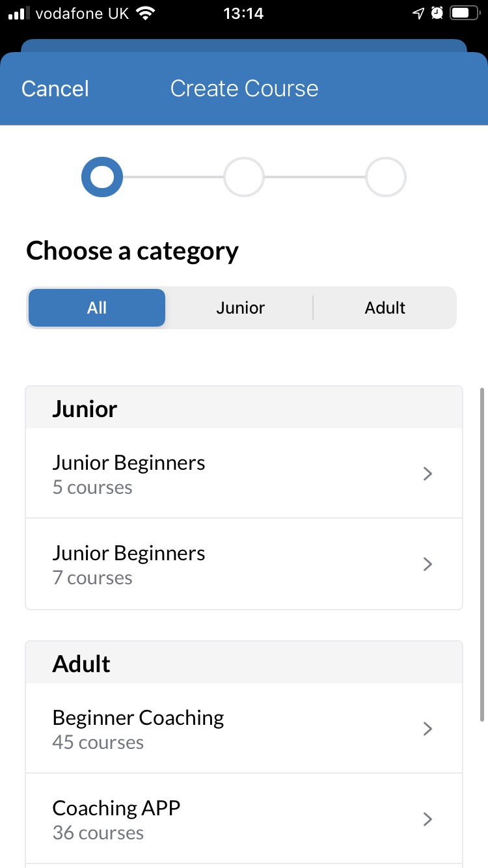This screenshot has height=868, width=488.
Task: Tap chevron beside 7 courses Junior Beginners
Action: point(427,564)
